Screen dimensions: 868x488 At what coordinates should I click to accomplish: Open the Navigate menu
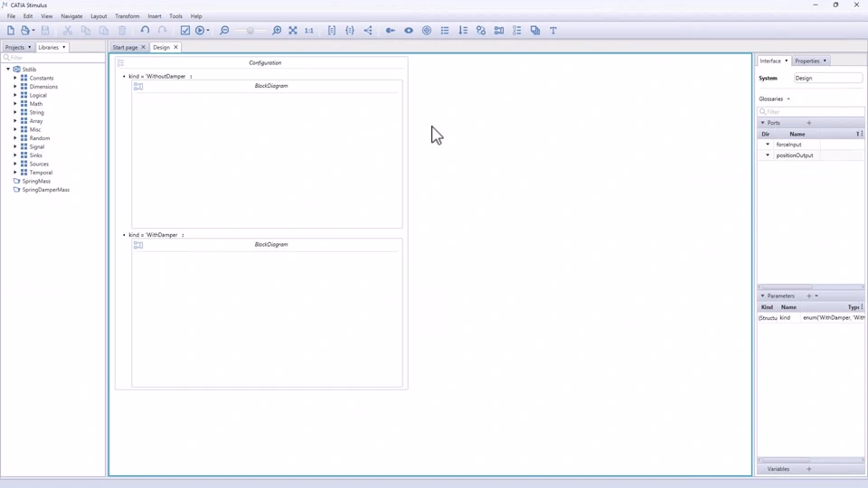(x=71, y=16)
